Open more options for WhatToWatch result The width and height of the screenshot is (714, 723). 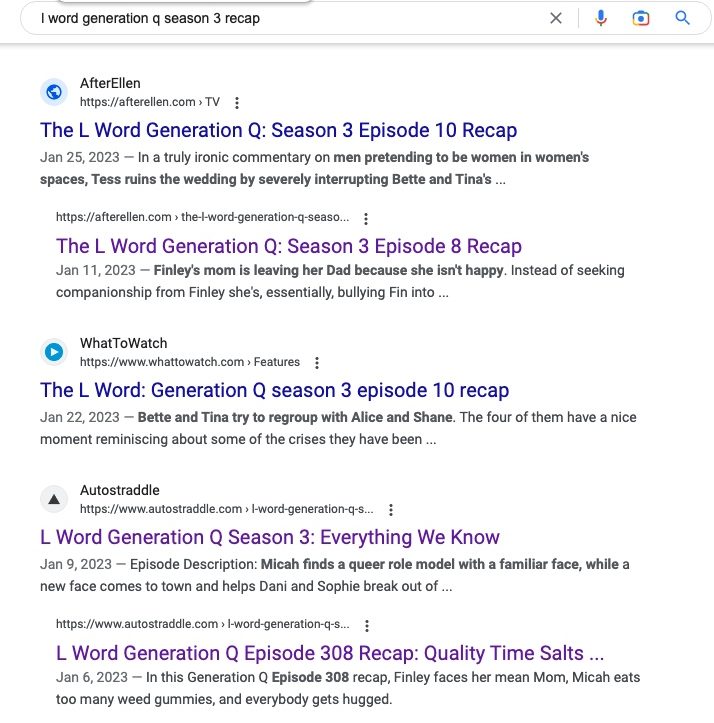click(317, 363)
